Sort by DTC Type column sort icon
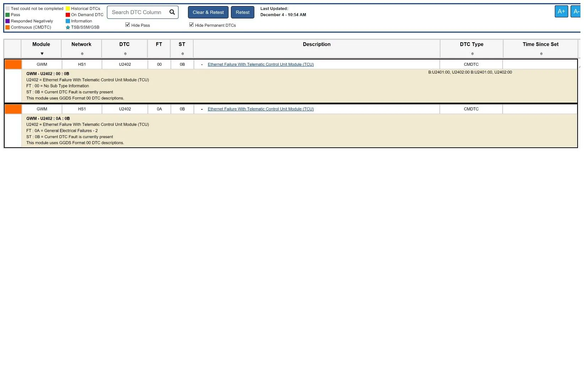 472,54
